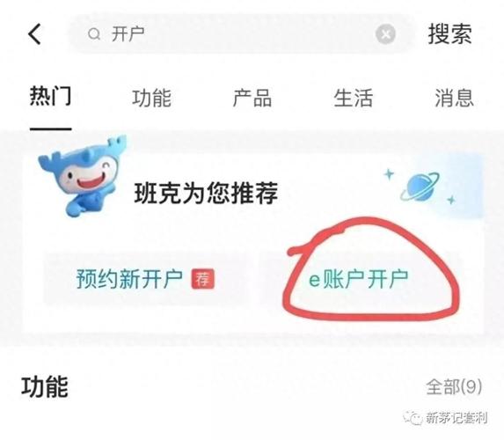Viewport: 504px width, 440px height.
Task: Open the 产品 tab
Action: tap(252, 98)
